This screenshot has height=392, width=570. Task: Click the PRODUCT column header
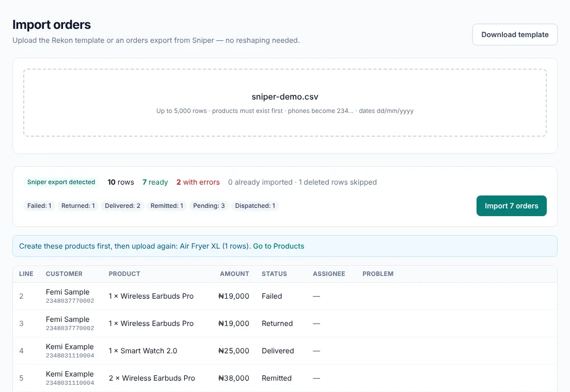(124, 273)
